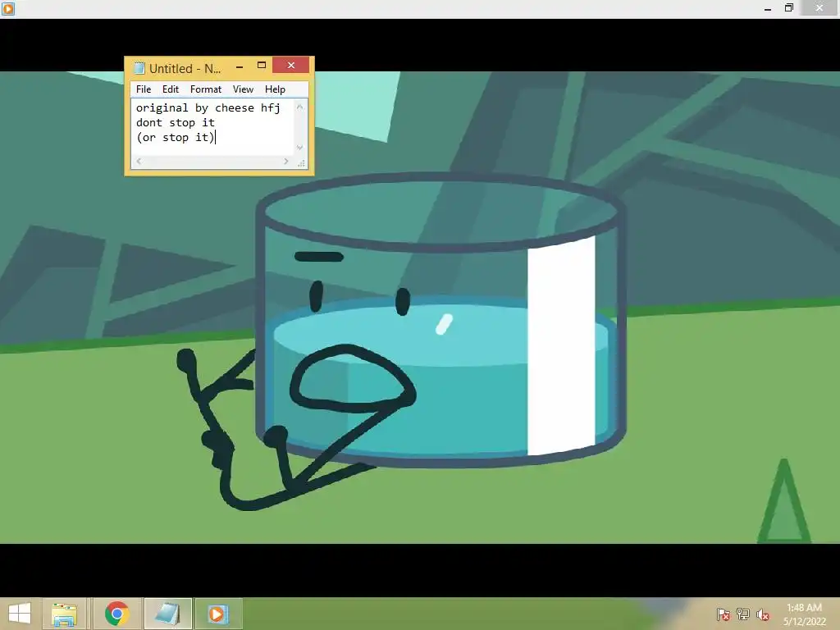Switch to media player on the taskbar
Image resolution: width=840 pixels, height=630 pixels.
[x=218, y=614]
